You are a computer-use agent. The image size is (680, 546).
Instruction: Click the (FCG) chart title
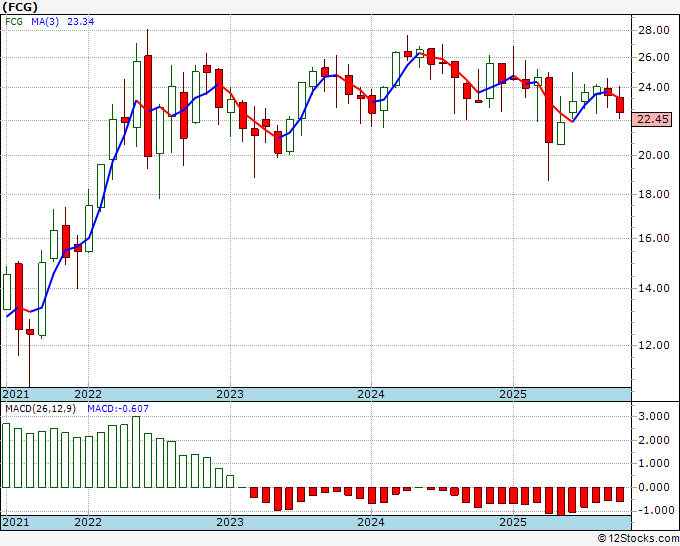[x=20, y=7]
